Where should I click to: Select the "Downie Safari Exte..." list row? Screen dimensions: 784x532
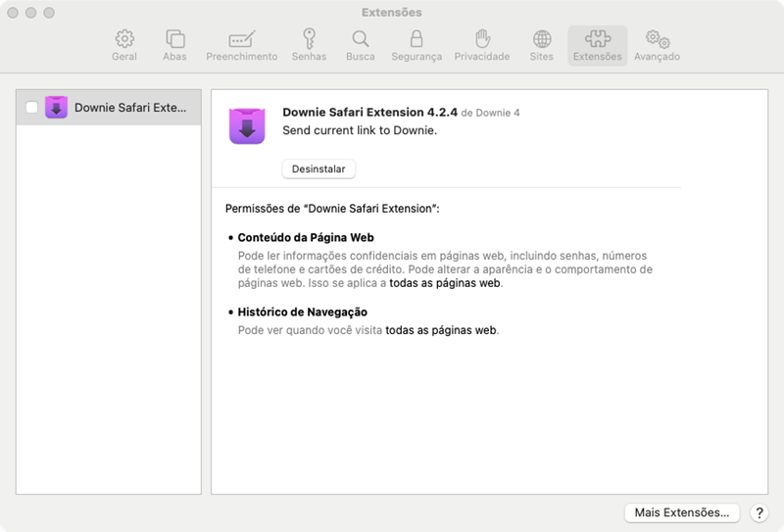(109, 108)
